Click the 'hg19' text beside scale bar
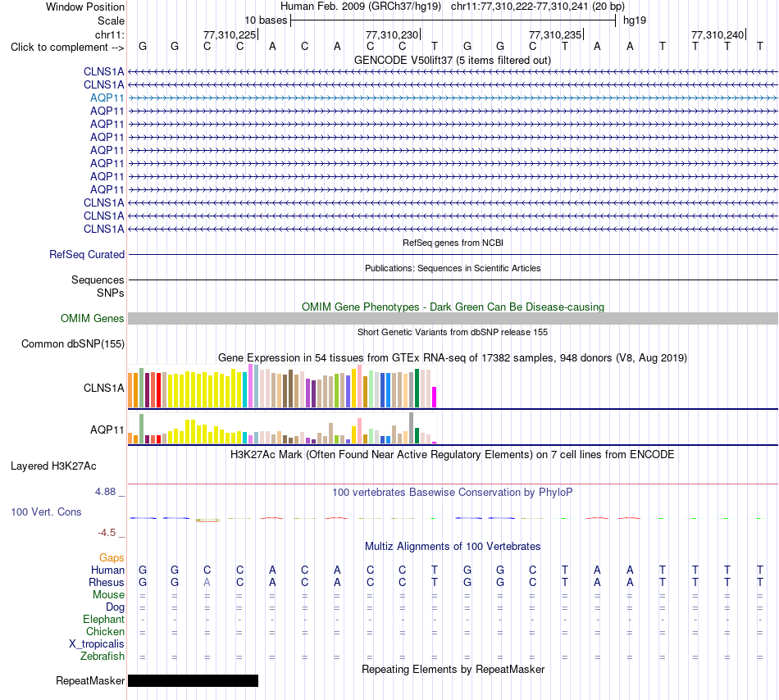The image size is (779, 700). [635, 20]
